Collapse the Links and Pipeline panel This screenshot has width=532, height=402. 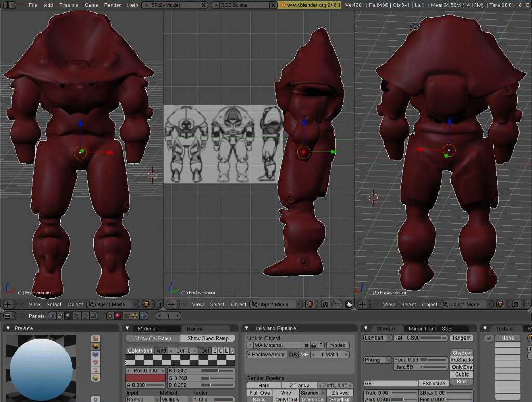pyautogui.click(x=247, y=328)
